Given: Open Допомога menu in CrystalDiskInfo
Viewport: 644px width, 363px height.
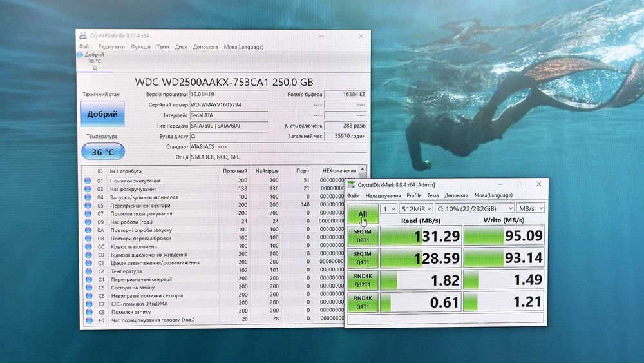Looking at the screenshot, I should [205, 47].
